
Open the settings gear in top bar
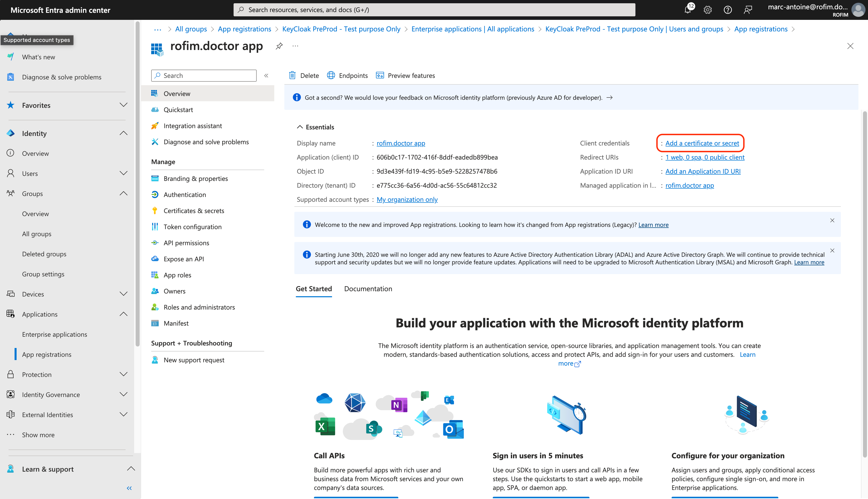tap(707, 10)
